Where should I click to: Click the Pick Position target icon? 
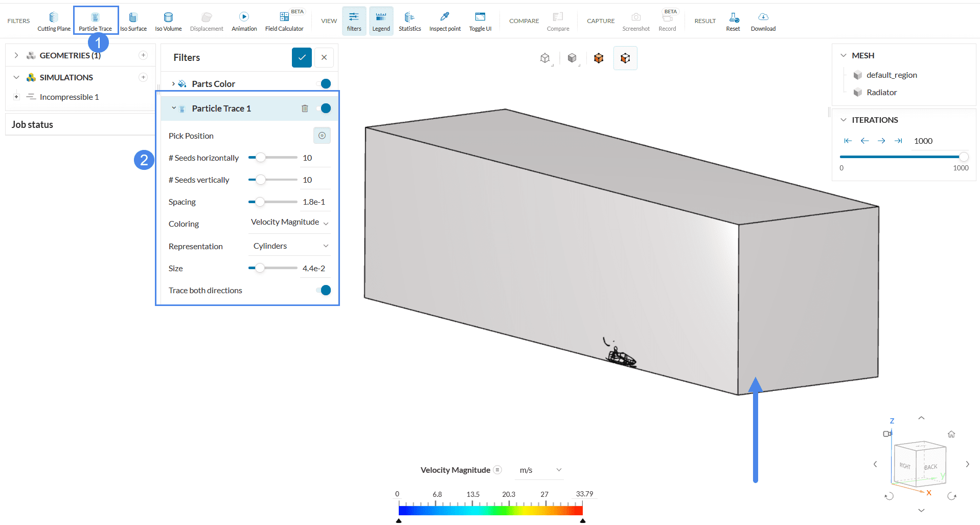coord(322,136)
